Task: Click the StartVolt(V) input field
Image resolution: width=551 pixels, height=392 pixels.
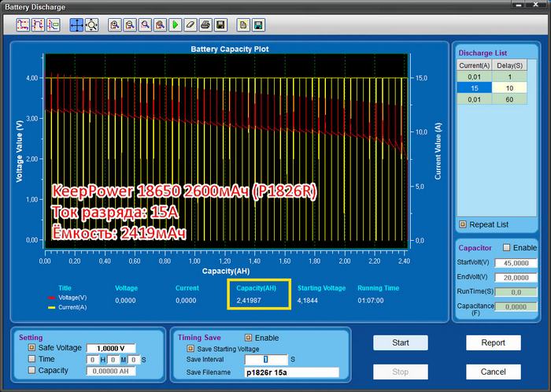Action: click(x=516, y=263)
